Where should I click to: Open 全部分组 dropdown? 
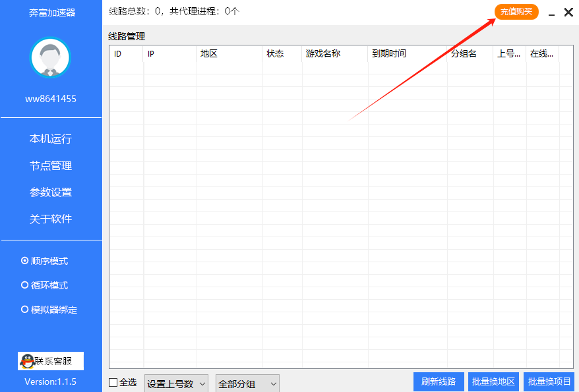point(247,383)
